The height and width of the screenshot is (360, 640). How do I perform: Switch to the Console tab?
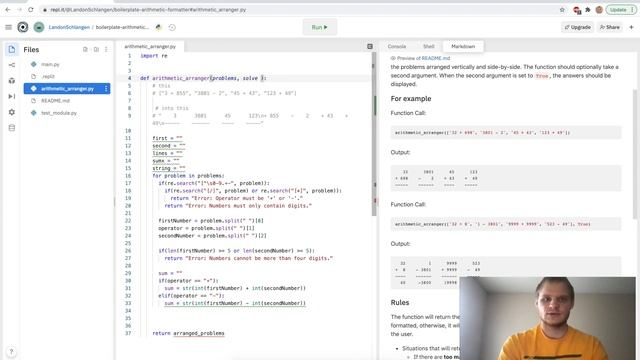pos(397,47)
